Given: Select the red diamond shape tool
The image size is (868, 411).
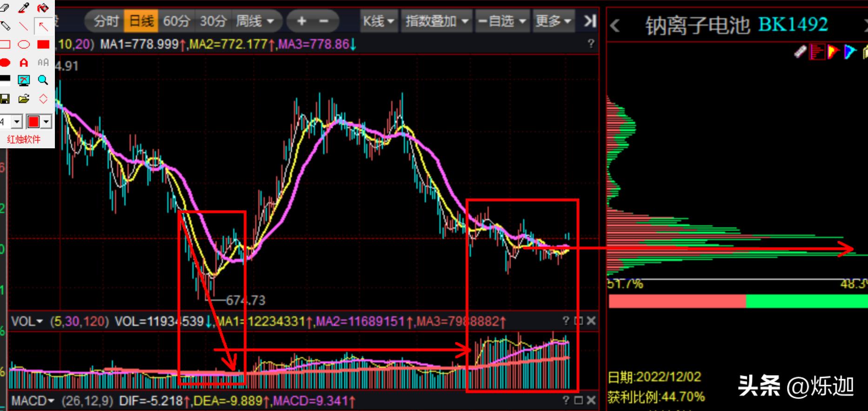Looking at the screenshot, I should point(43,99).
